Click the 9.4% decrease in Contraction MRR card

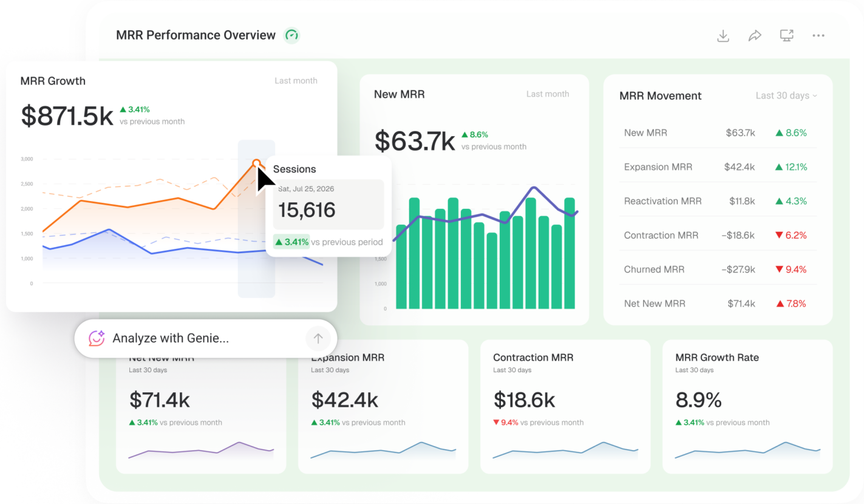[x=506, y=423]
